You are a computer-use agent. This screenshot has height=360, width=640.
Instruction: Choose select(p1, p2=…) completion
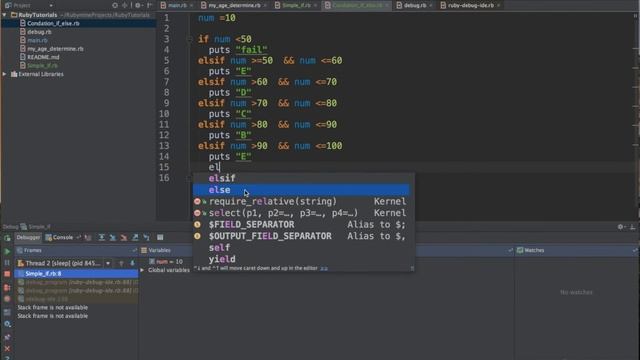301,213
